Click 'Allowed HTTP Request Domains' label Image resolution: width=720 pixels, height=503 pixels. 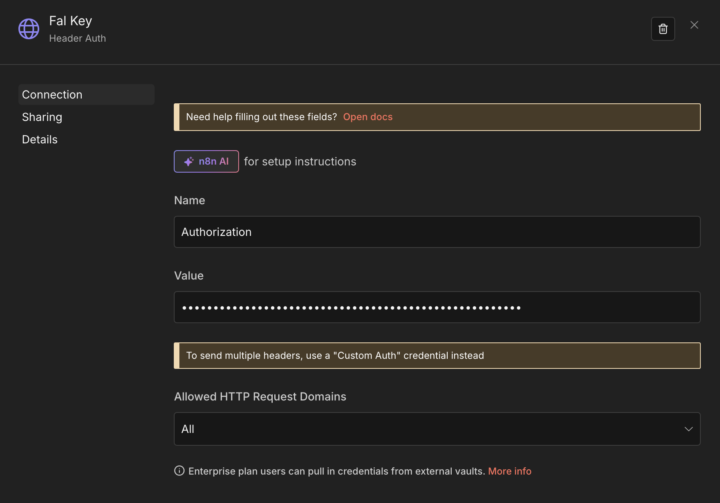pos(260,397)
